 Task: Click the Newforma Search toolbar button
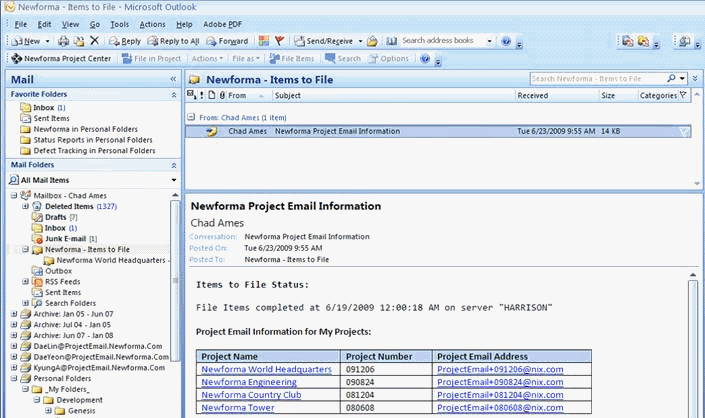coord(343,58)
